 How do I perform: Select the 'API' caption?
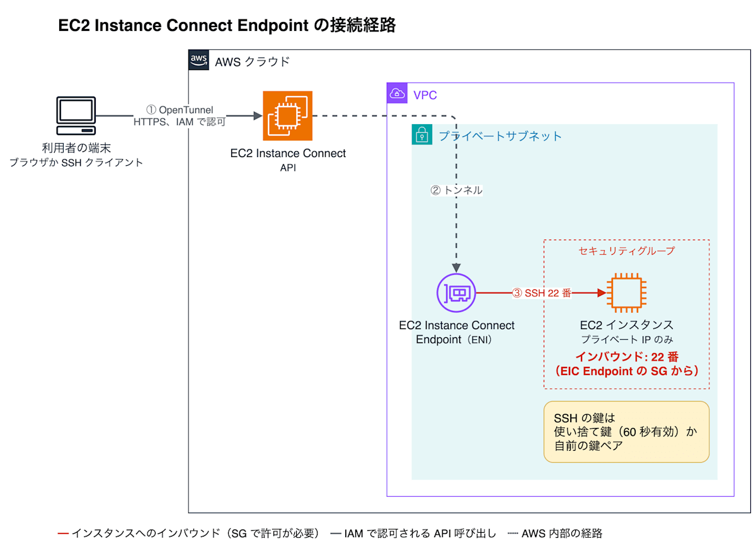[288, 167]
